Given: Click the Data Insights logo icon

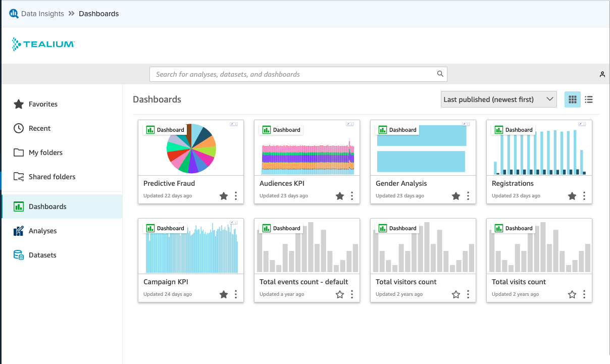Looking at the screenshot, I should [14, 14].
